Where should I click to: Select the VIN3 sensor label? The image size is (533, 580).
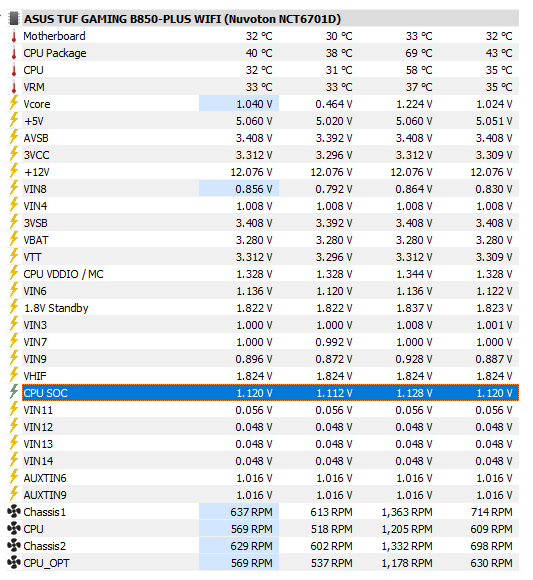(35, 325)
